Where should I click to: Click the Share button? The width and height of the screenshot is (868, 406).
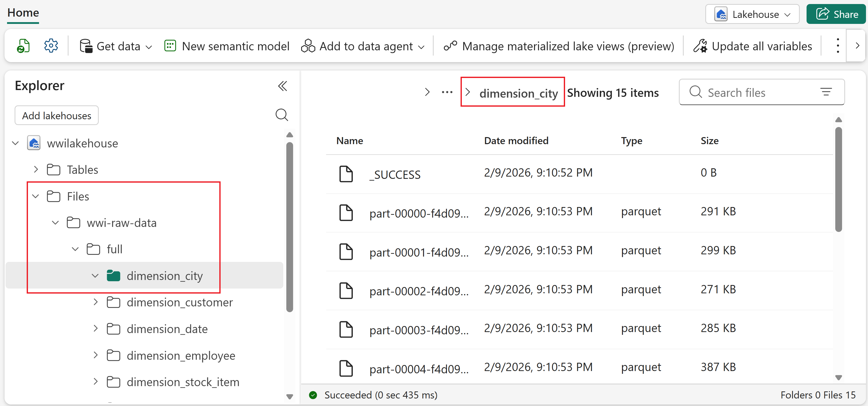click(x=836, y=15)
